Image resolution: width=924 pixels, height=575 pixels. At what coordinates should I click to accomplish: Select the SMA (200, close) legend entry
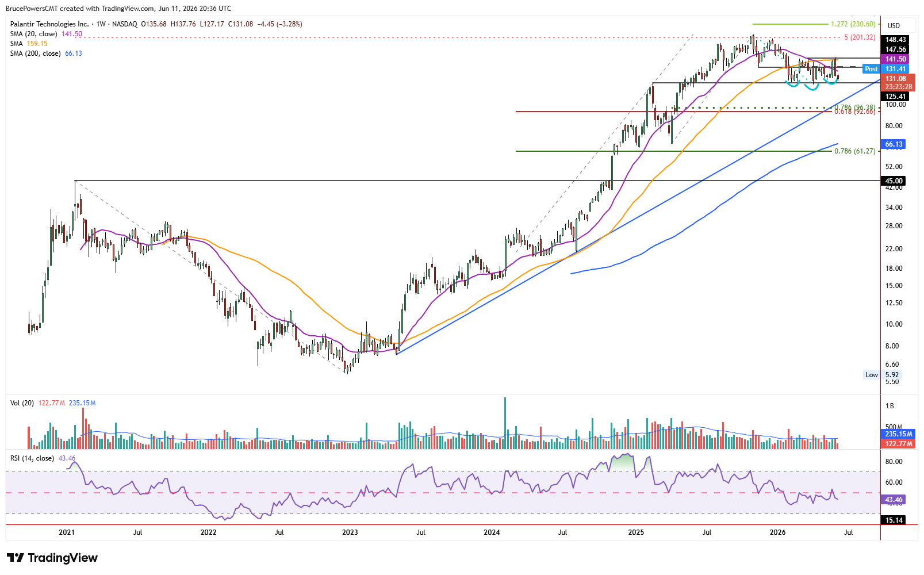point(46,53)
